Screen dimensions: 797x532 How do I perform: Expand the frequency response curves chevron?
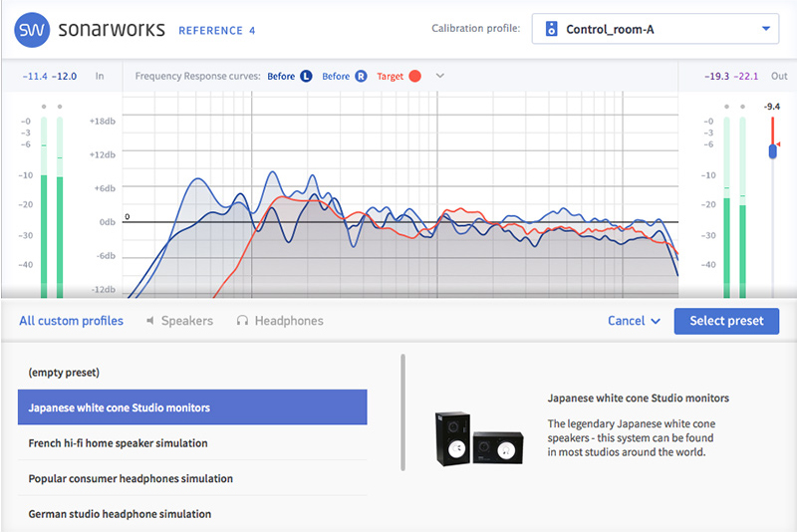pos(440,76)
